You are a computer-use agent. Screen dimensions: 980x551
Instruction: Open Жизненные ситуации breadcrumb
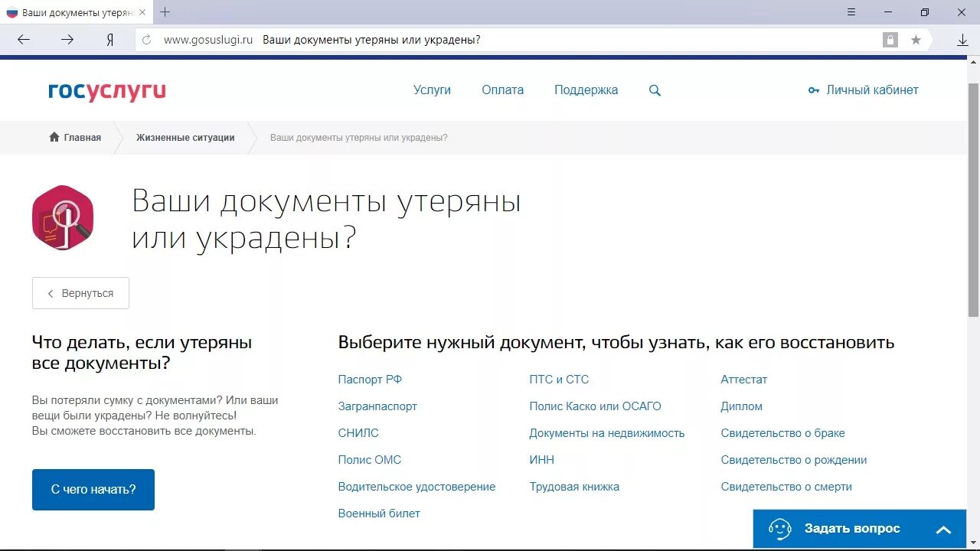185,138
